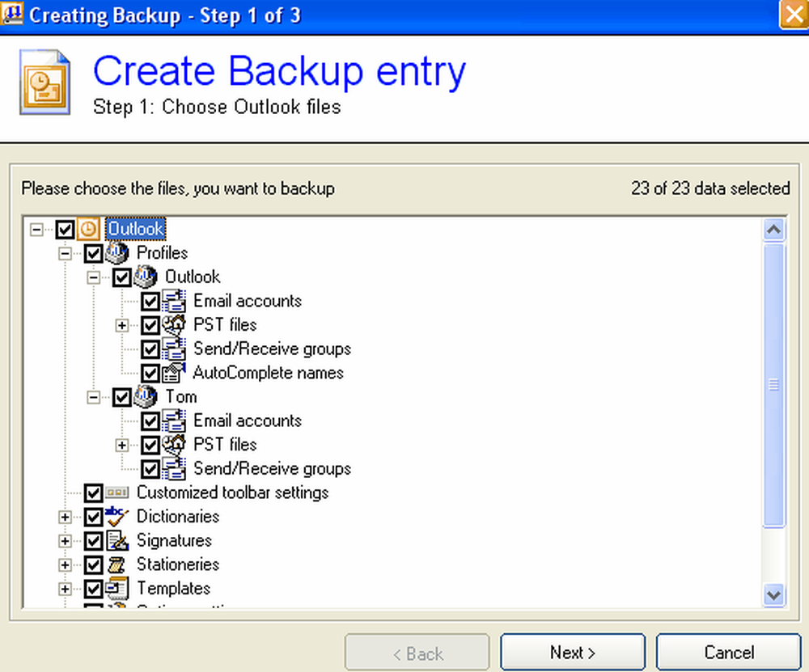The height and width of the screenshot is (672, 809).
Task: Uncheck the Outlook profile checkbox
Action: 122,277
